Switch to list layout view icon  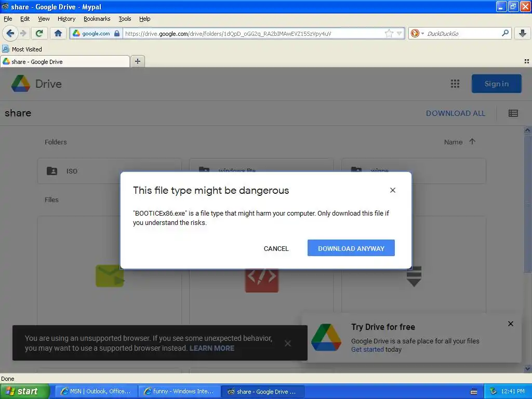tap(513, 113)
